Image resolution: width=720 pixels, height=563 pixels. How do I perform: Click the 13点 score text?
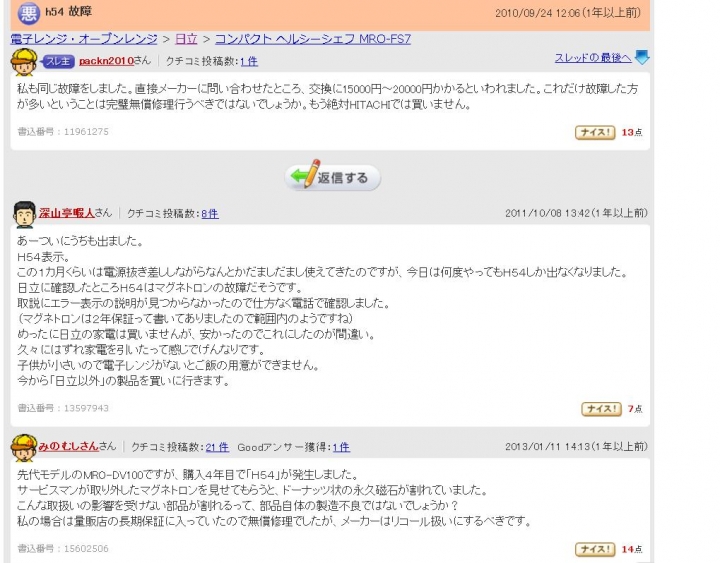coord(632,132)
